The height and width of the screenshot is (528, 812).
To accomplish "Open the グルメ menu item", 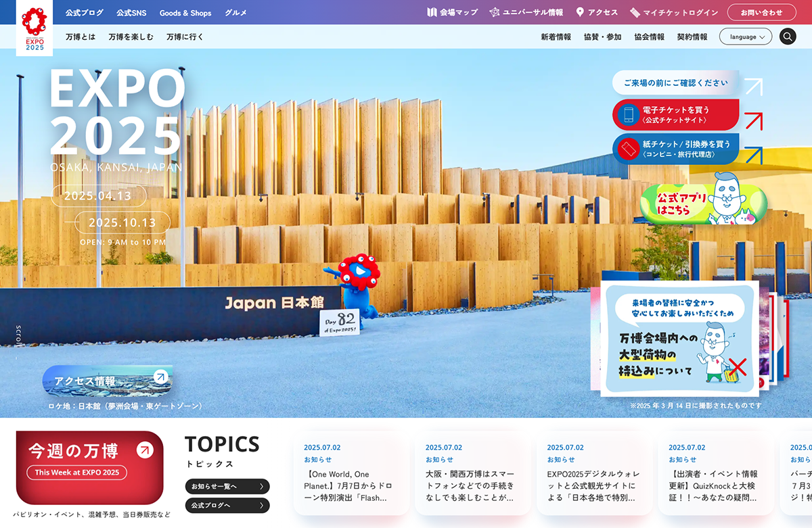I will pos(235,13).
